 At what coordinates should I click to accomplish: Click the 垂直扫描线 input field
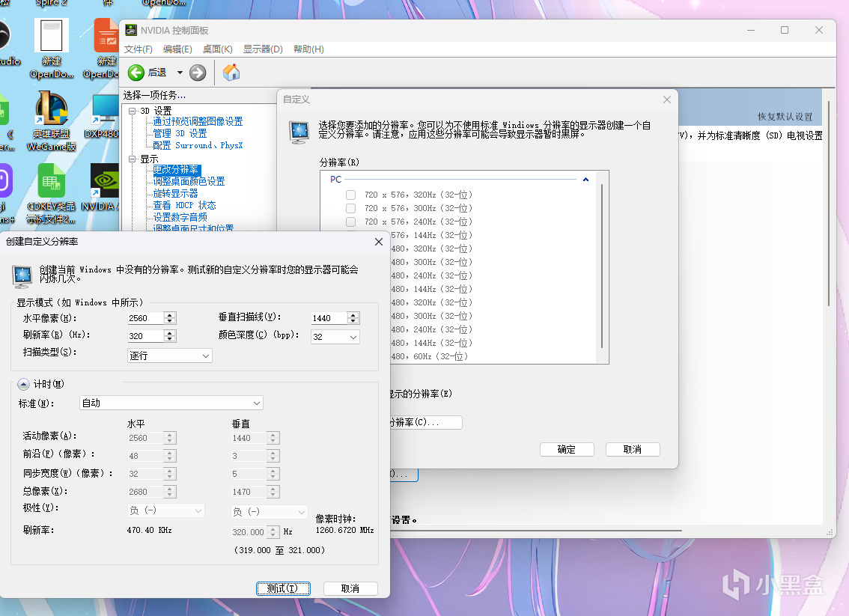pyautogui.click(x=329, y=318)
